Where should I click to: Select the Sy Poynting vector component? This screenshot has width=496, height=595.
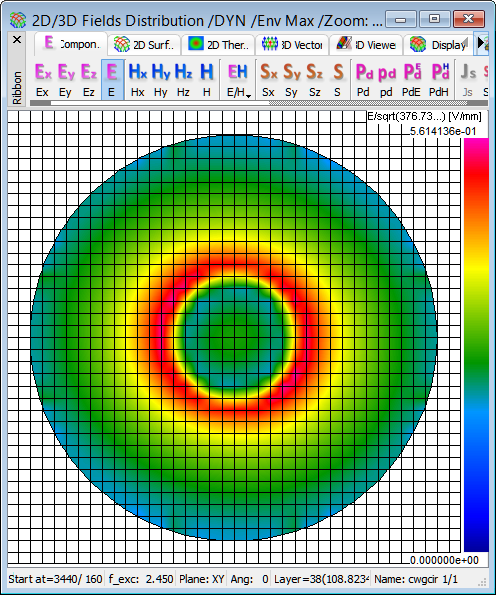(291, 80)
